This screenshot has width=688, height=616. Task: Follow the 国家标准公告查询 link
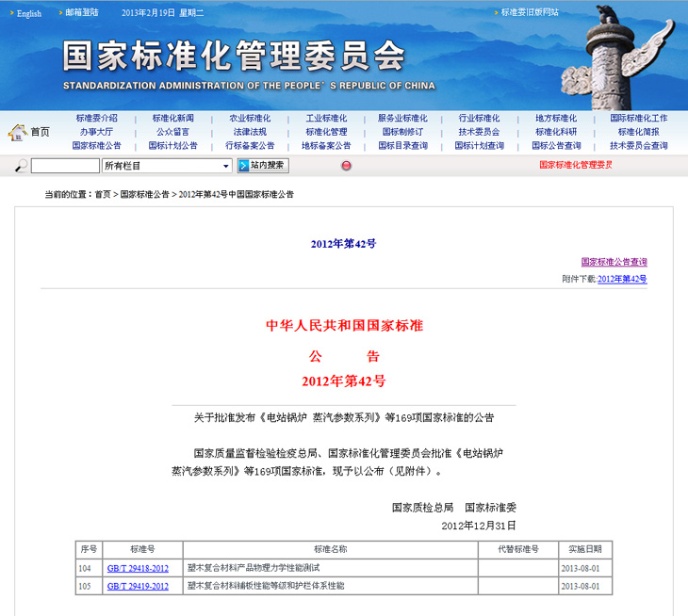[614, 262]
